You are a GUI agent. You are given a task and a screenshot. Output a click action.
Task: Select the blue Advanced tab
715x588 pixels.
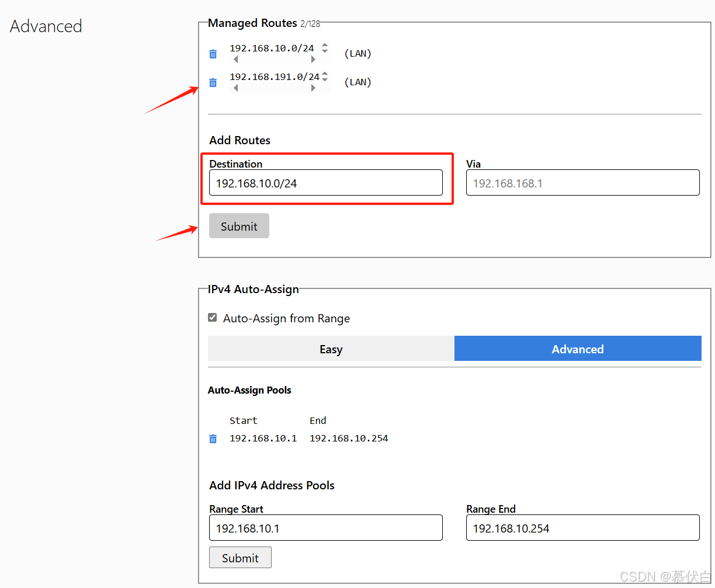tap(578, 349)
